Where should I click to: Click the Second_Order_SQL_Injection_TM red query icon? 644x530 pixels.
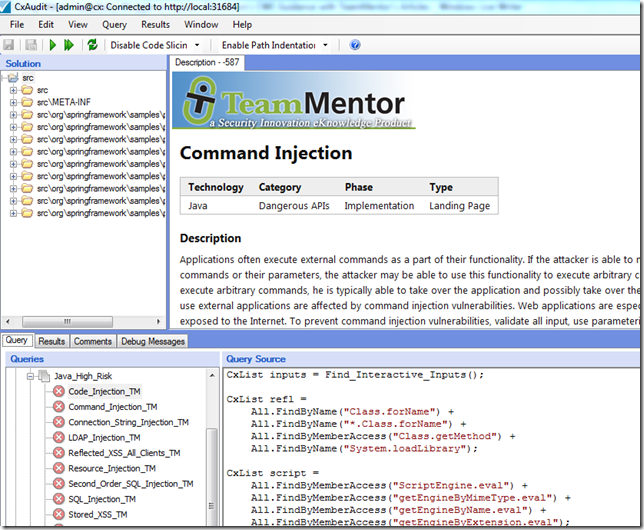[59, 484]
